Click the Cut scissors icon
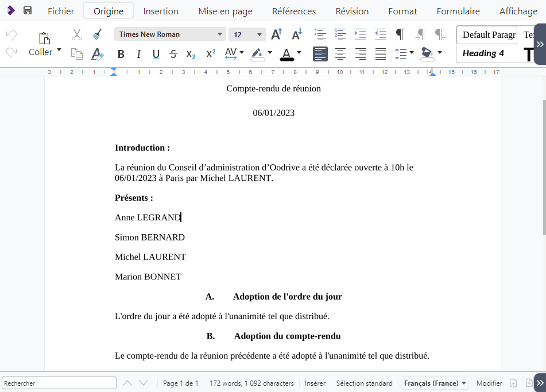Screen dimensions: 546x392 (x=77, y=34)
